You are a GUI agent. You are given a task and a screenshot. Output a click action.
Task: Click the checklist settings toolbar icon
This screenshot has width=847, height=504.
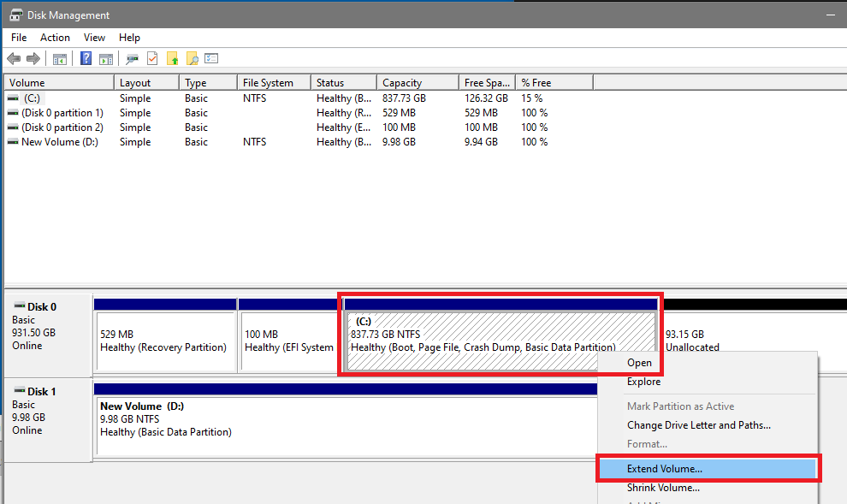coord(211,58)
